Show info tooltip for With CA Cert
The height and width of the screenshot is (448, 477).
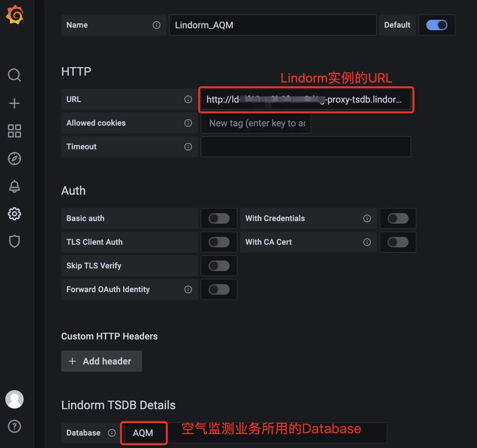tap(367, 242)
